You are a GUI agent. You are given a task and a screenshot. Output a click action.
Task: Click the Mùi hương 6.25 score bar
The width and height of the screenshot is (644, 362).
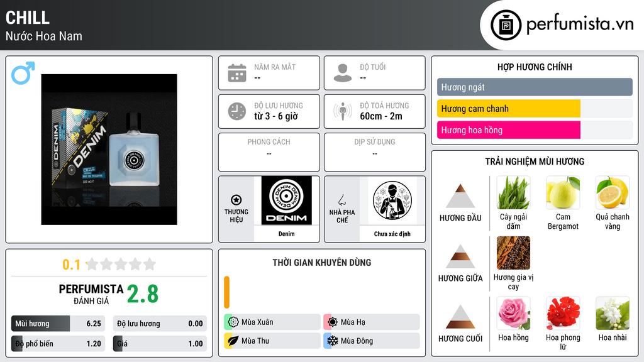tap(58, 324)
